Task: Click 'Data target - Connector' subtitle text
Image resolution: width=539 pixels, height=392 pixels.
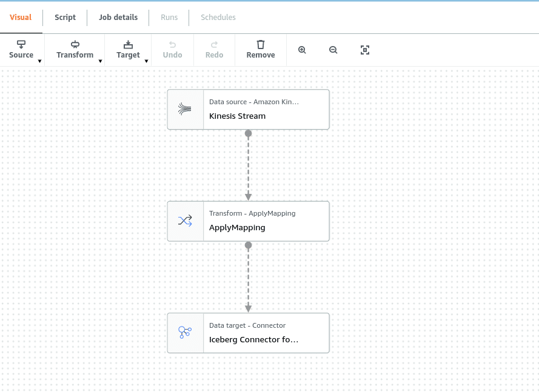Action: coord(247,325)
